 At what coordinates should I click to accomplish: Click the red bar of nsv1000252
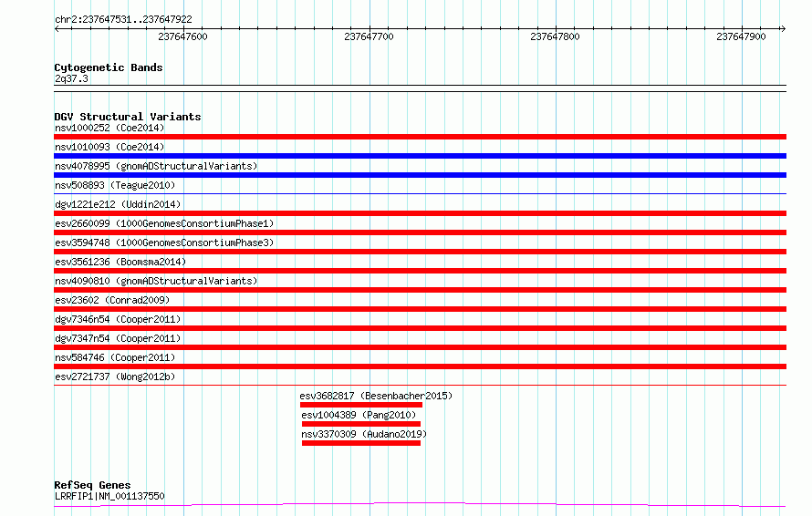(420, 137)
